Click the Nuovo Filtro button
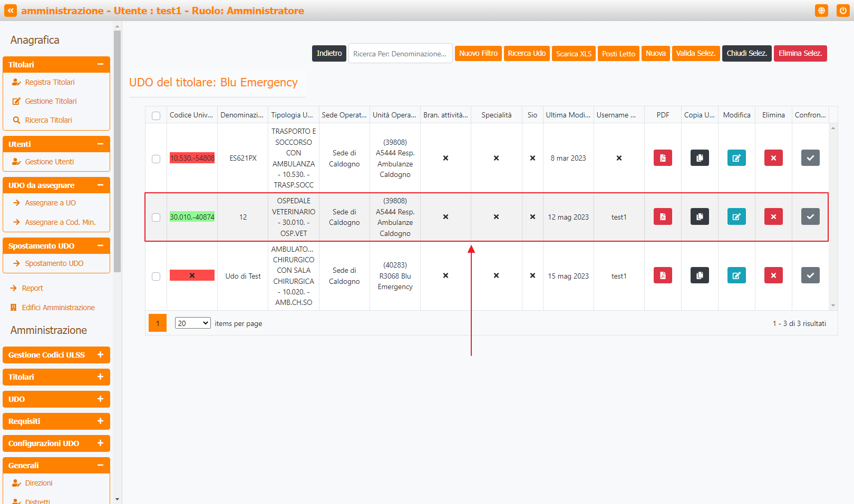This screenshot has width=854, height=504. point(478,53)
